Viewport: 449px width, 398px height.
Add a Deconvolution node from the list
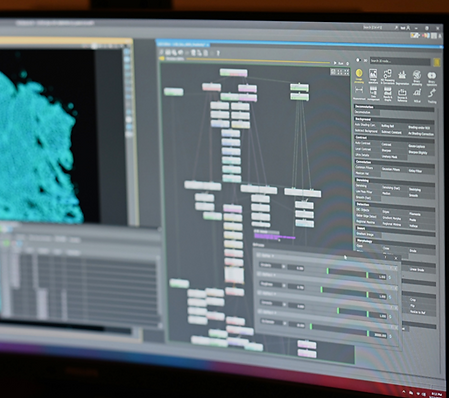tap(363, 112)
